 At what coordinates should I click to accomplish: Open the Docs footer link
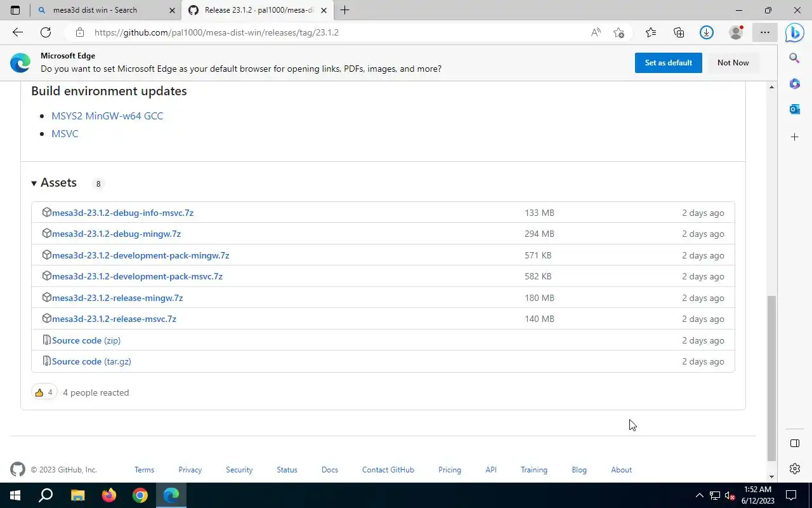tap(330, 470)
